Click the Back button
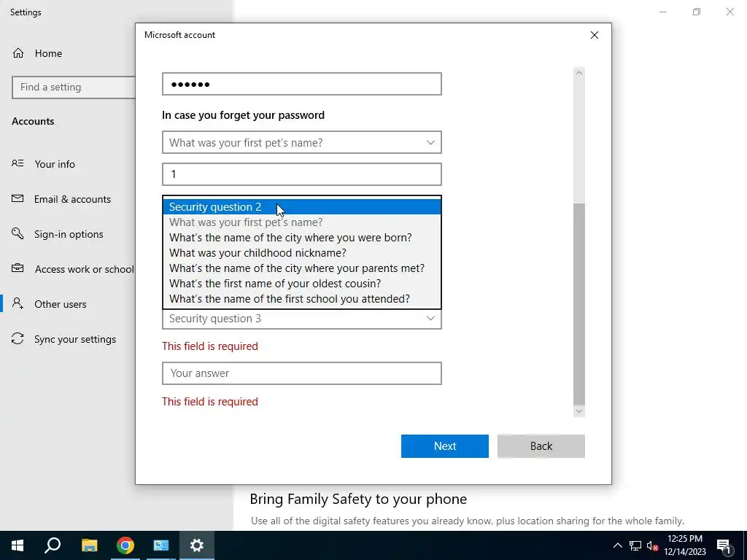Screen dimensions: 747x560 [541, 446]
